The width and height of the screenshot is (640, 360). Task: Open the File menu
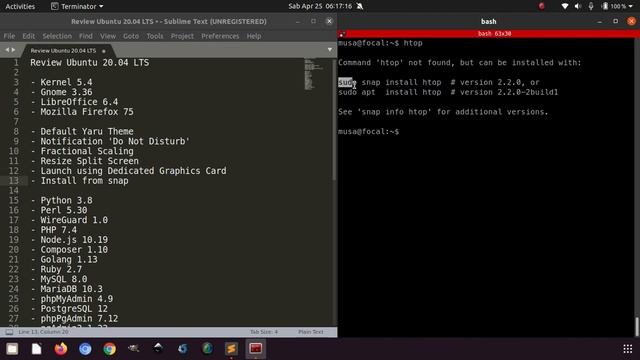[x=9, y=36]
